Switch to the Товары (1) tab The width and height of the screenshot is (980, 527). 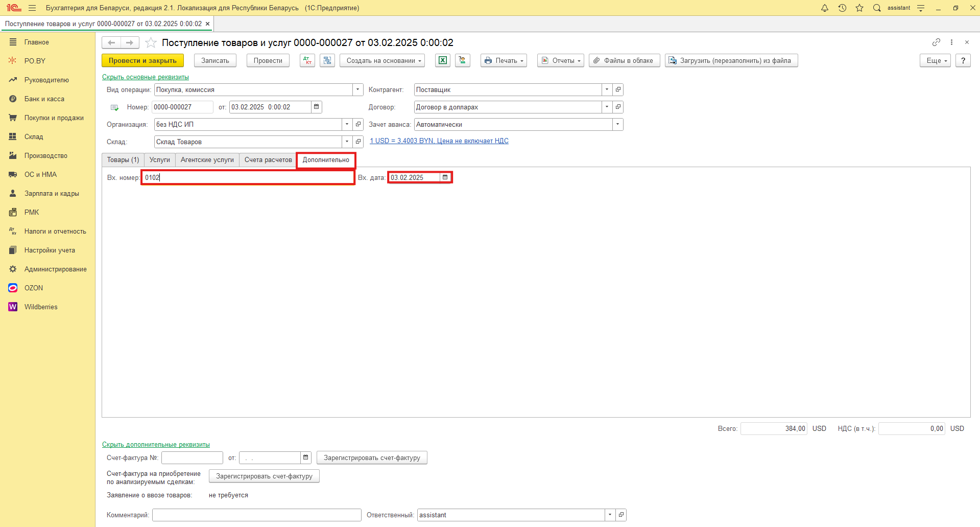(x=123, y=160)
